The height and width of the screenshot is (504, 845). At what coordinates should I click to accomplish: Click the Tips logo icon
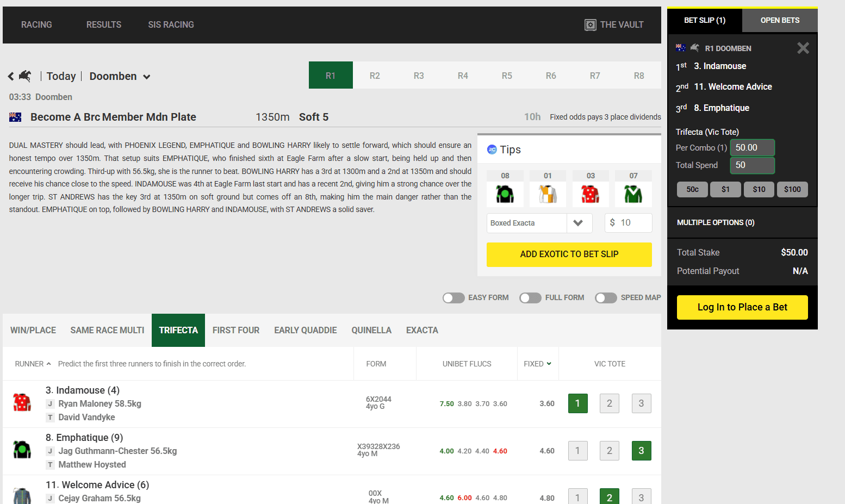pyautogui.click(x=492, y=150)
